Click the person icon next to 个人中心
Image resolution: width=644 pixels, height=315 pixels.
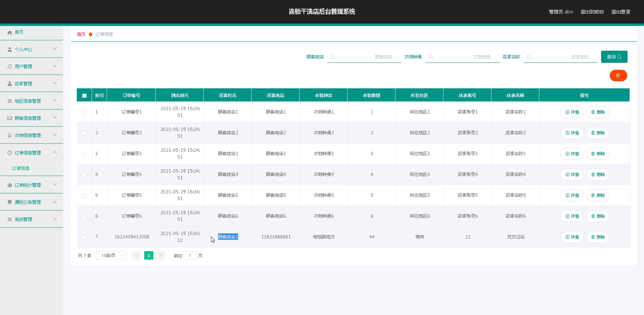[x=10, y=49]
